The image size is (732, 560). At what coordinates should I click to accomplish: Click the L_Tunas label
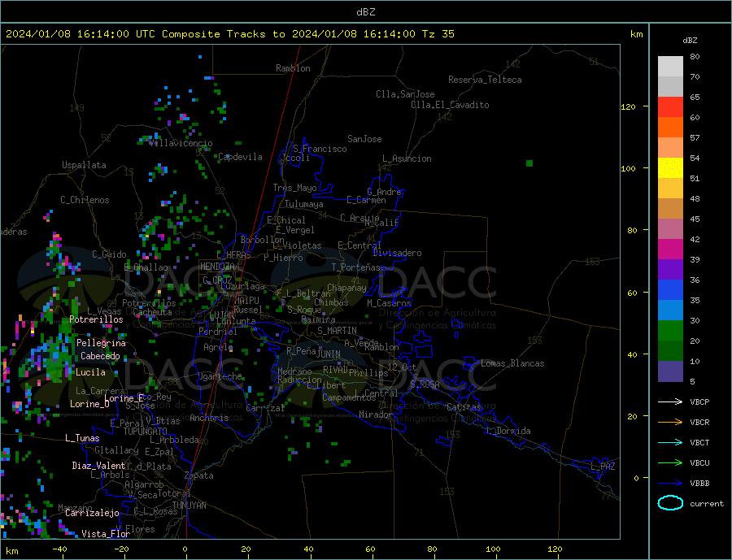82,438
